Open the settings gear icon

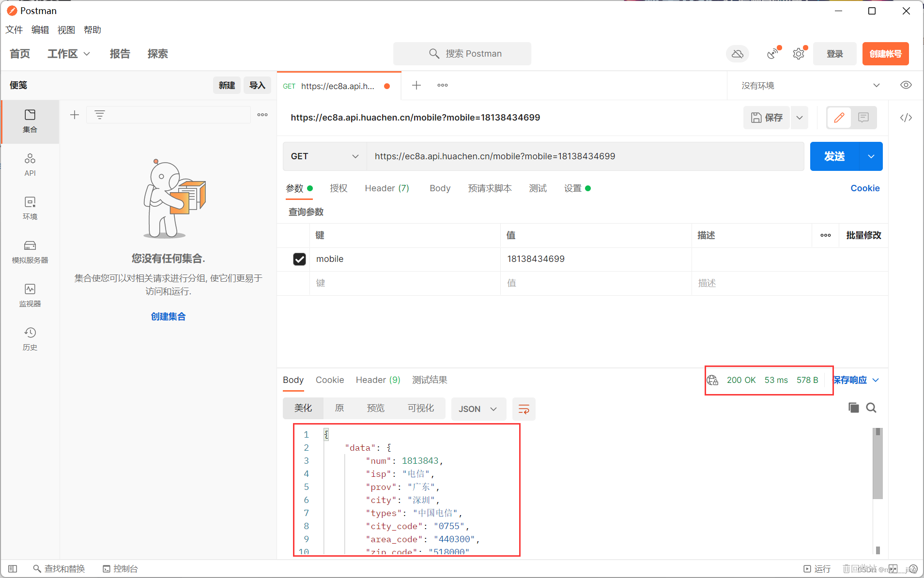click(799, 54)
